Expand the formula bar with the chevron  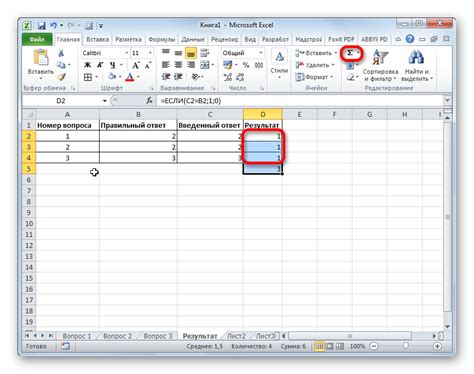447,100
